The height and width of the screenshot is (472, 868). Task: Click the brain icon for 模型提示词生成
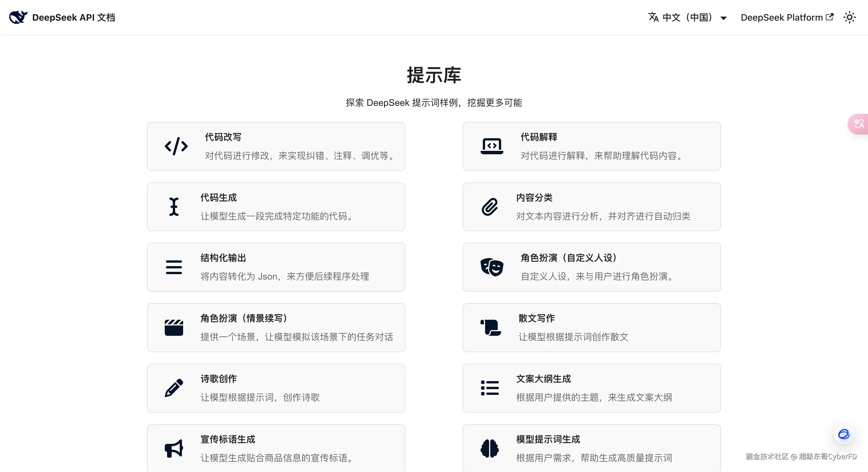(490, 448)
